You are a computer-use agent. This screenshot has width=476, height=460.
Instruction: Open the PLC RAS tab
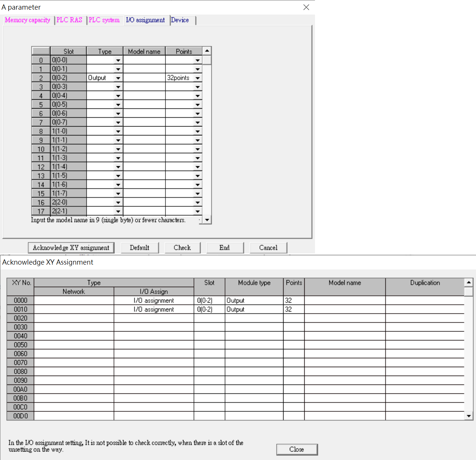pos(70,20)
